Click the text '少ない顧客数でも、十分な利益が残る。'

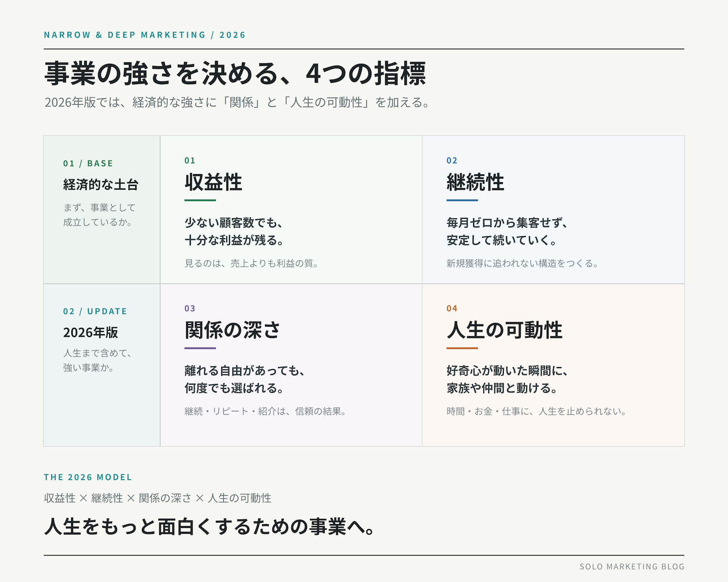[x=234, y=231]
